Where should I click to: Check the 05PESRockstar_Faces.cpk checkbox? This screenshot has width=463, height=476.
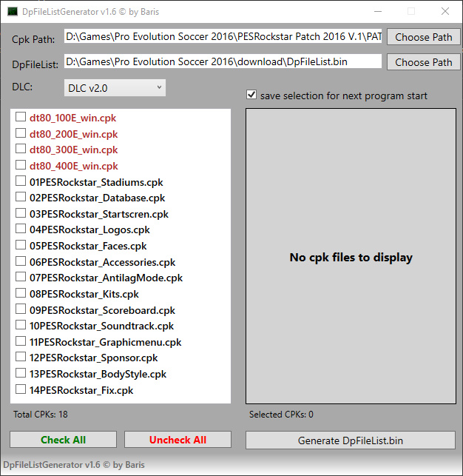pyautogui.click(x=21, y=244)
